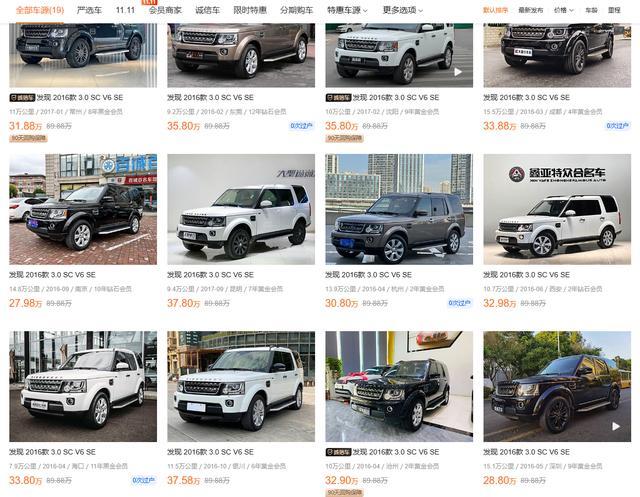Sort listings by 最新发布
Image resolution: width=640 pixels, height=497 pixels.
click(531, 10)
